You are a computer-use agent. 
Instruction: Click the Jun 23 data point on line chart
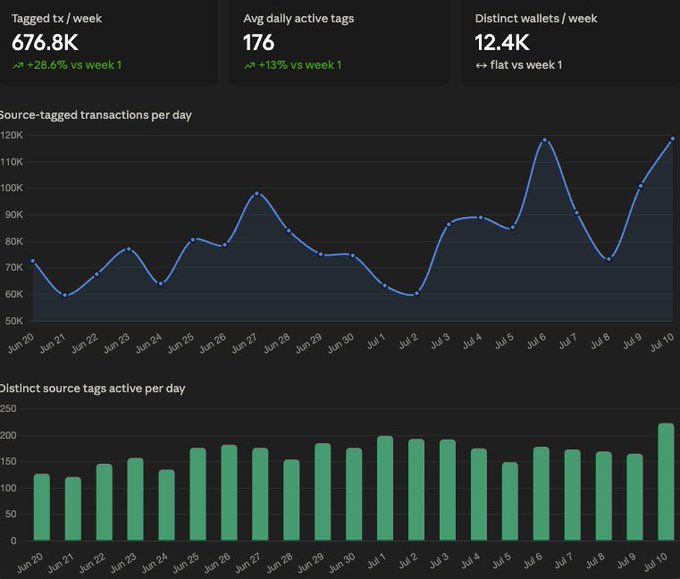(129, 249)
